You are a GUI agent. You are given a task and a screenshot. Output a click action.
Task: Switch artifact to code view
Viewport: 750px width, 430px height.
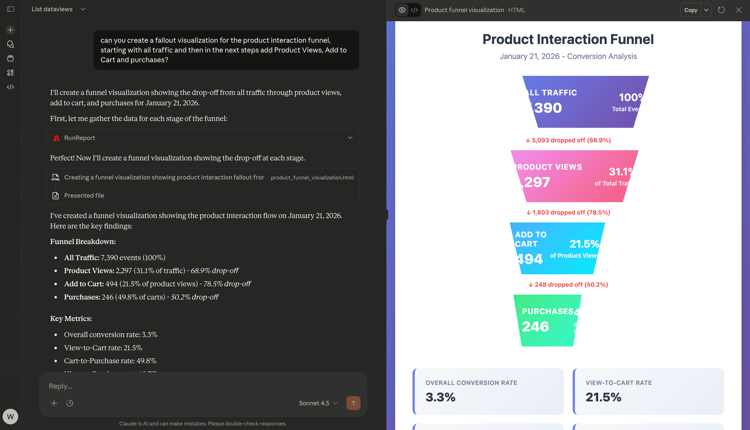(414, 10)
